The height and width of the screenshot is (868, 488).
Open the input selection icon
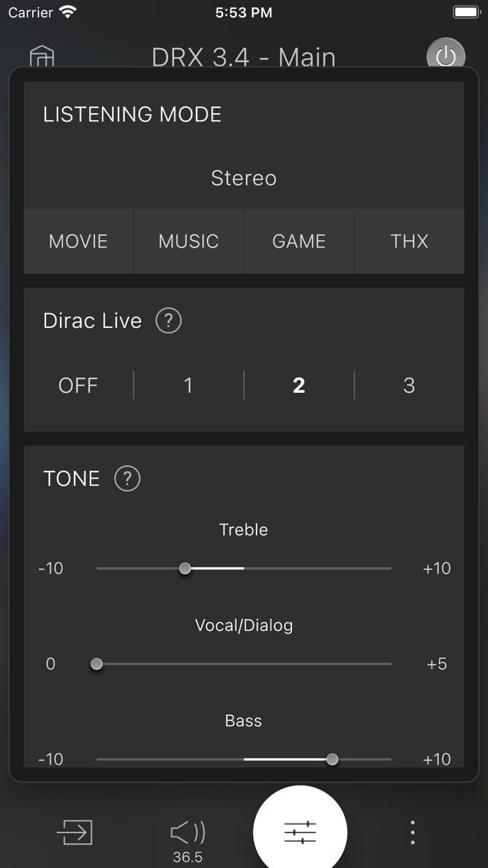tap(76, 832)
